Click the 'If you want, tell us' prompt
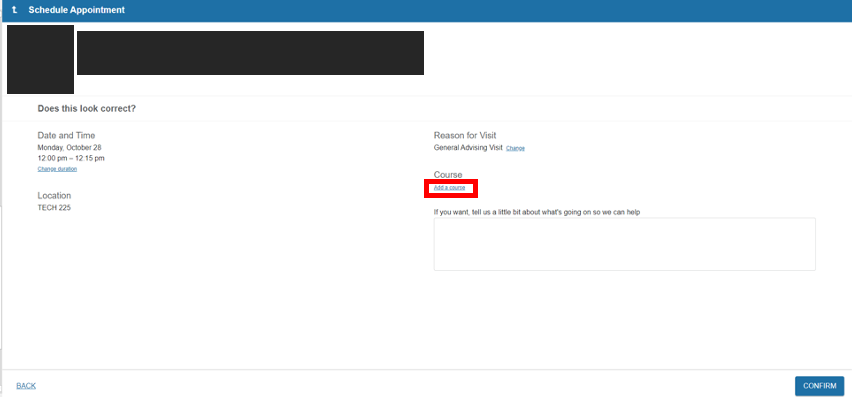Viewport: 852px width, 398px height. click(537, 212)
